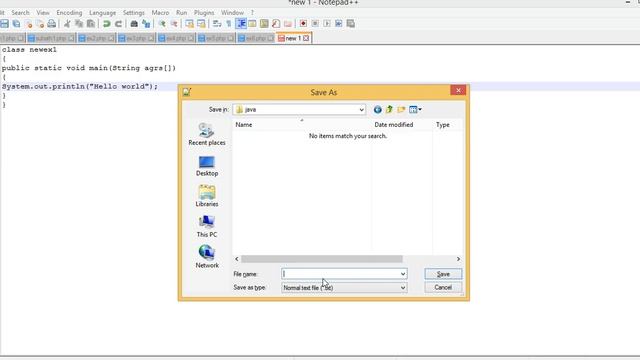The width and height of the screenshot is (640, 360).
Task: Open the Language menu
Action: coord(102,13)
